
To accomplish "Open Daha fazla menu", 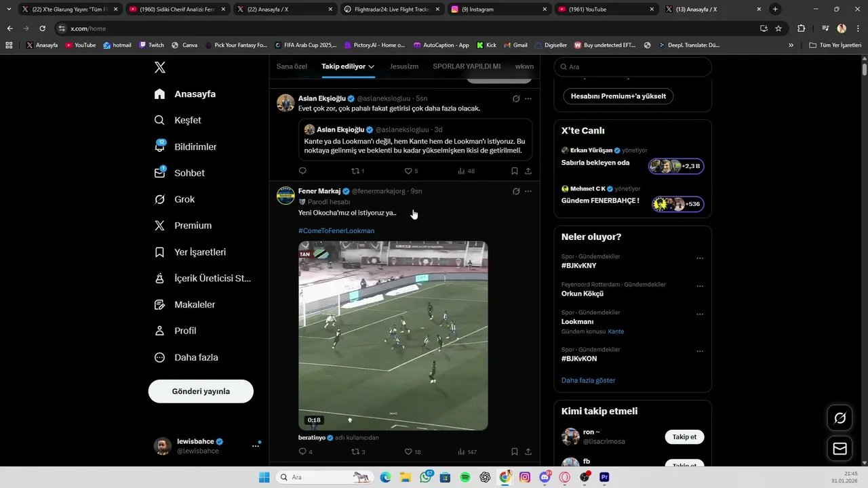I will tap(186, 357).
